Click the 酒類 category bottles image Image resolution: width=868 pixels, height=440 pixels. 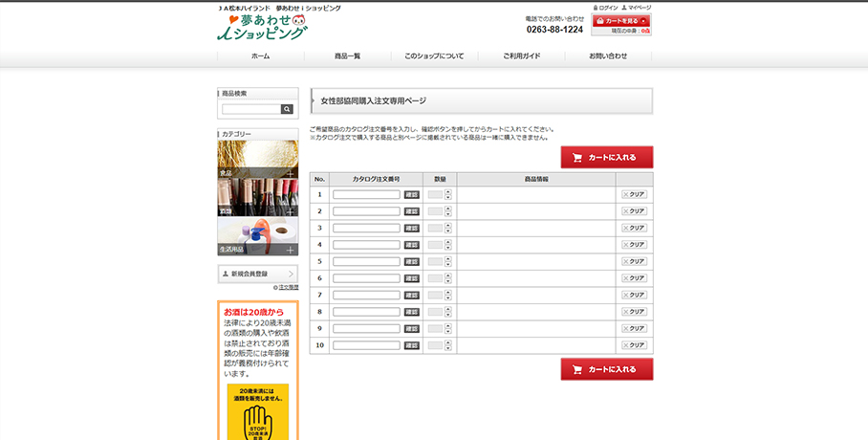258,197
